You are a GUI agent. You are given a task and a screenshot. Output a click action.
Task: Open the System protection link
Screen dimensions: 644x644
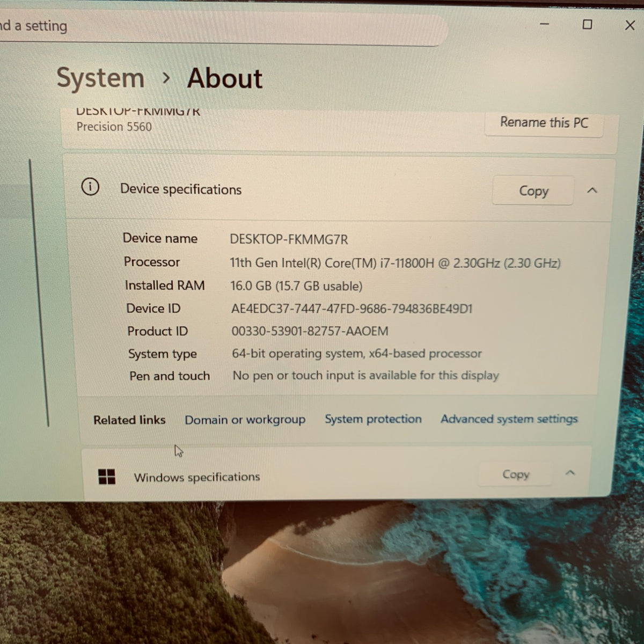point(373,419)
